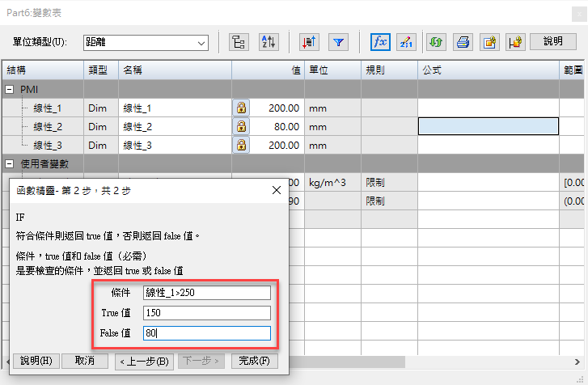The image size is (588, 385).
Task: Click the highlighted formula cell of 線性_2
Action: [x=489, y=126]
